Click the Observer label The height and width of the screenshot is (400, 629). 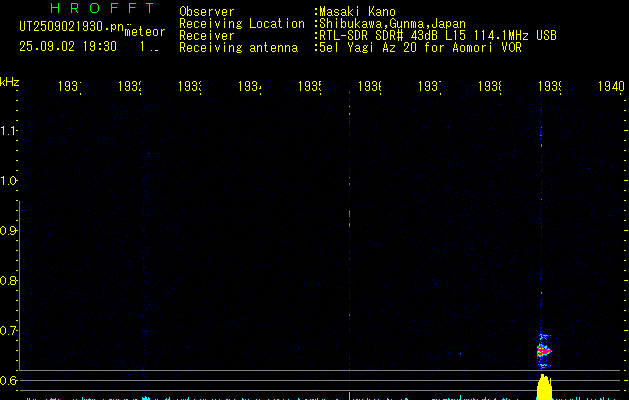click(207, 11)
